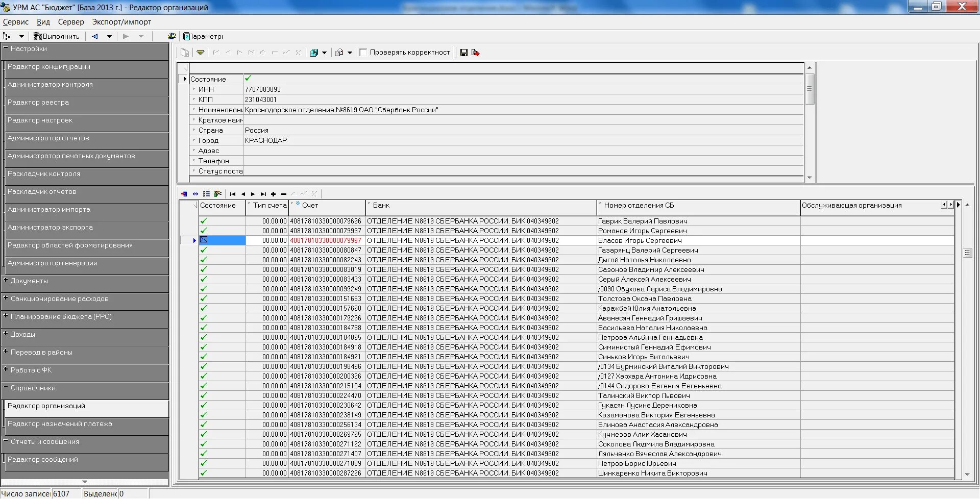Open the Вид menu

tap(43, 22)
